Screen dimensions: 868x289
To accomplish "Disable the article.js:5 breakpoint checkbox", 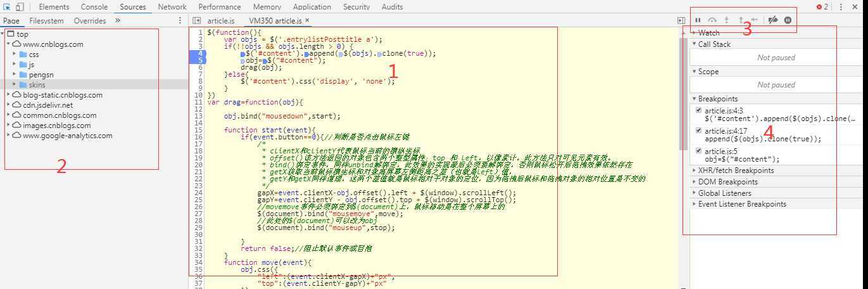I will (x=698, y=151).
